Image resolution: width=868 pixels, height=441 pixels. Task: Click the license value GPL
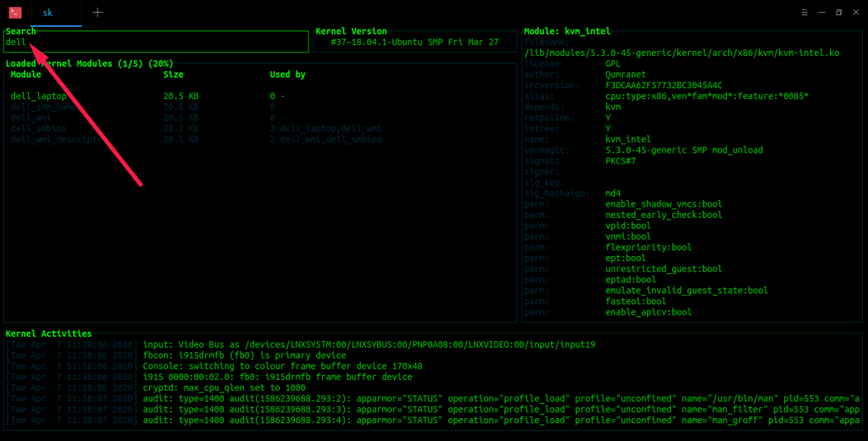point(613,64)
